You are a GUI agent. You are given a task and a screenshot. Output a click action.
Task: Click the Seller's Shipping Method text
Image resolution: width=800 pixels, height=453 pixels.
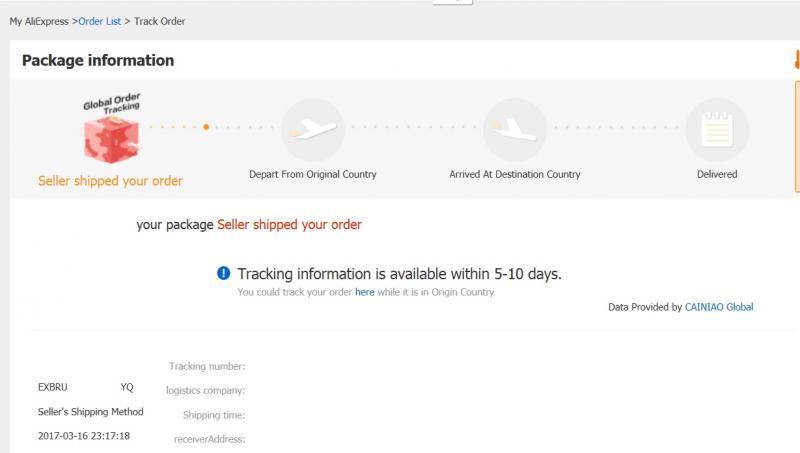91,412
